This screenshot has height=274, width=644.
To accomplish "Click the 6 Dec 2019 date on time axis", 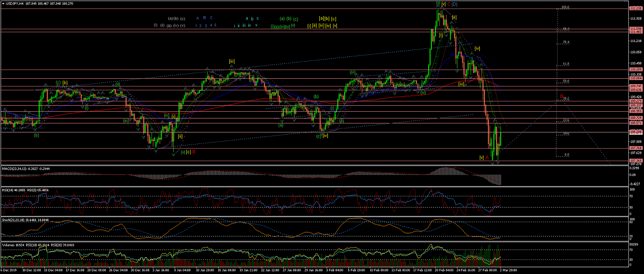I will [x=8, y=270].
